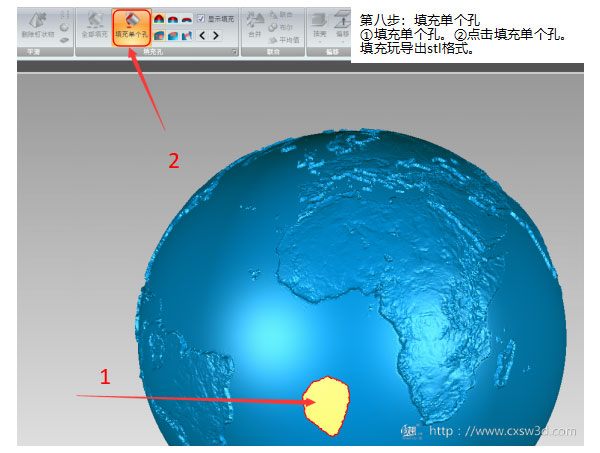Select the bridge fill type icon

[x=187, y=36]
